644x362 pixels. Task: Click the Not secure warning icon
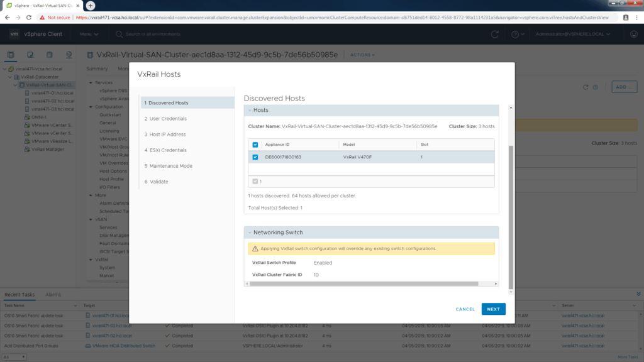[42, 18]
